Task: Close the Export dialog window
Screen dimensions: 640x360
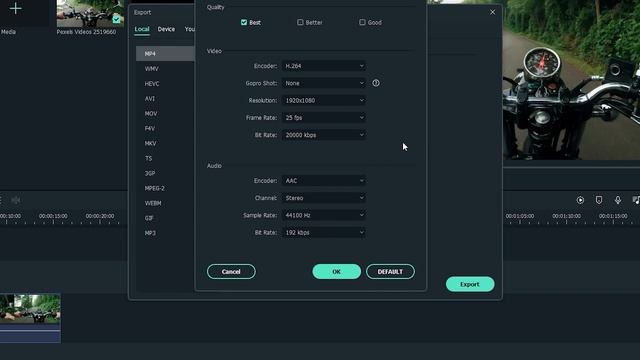Action: tap(493, 12)
